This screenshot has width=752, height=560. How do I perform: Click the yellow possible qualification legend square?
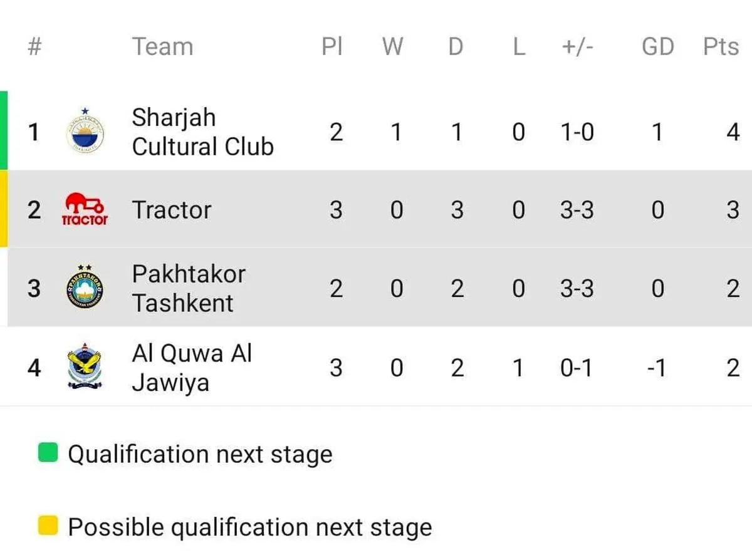[48, 526]
